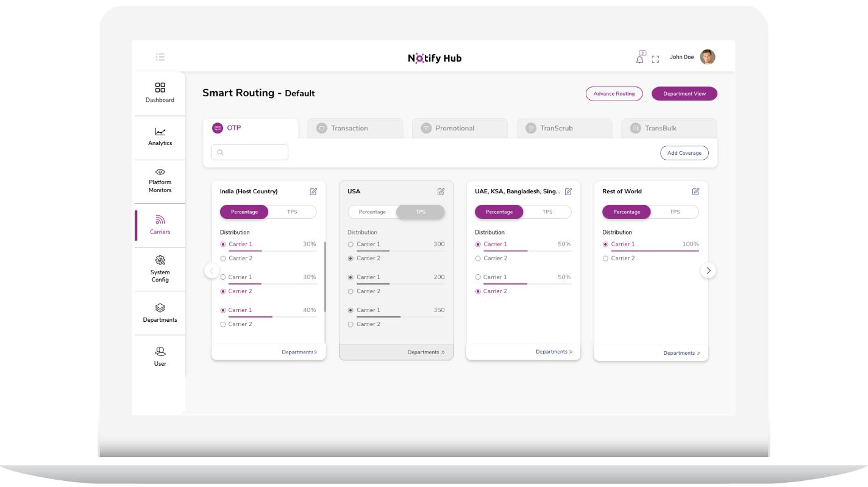This screenshot has height=487, width=868.
Task: Open Dashboard from the sidebar
Action: (160, 93)
